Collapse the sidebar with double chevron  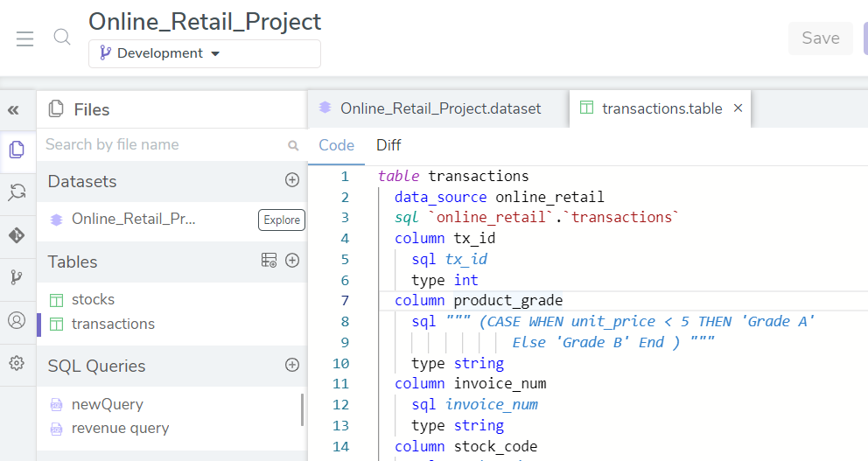click(x=14, y=110)
